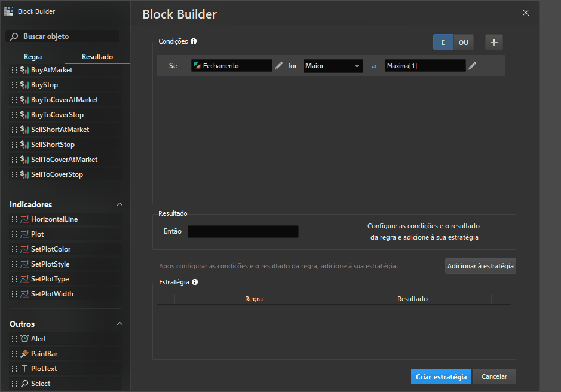The width and height of the screenshot is (561, 392).
Task: Collapse the Indicadores section
Action: tap(119, 204)
